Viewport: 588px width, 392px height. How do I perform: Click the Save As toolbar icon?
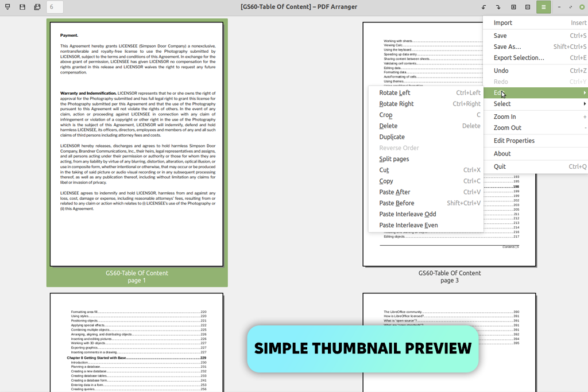coord(37,7)
